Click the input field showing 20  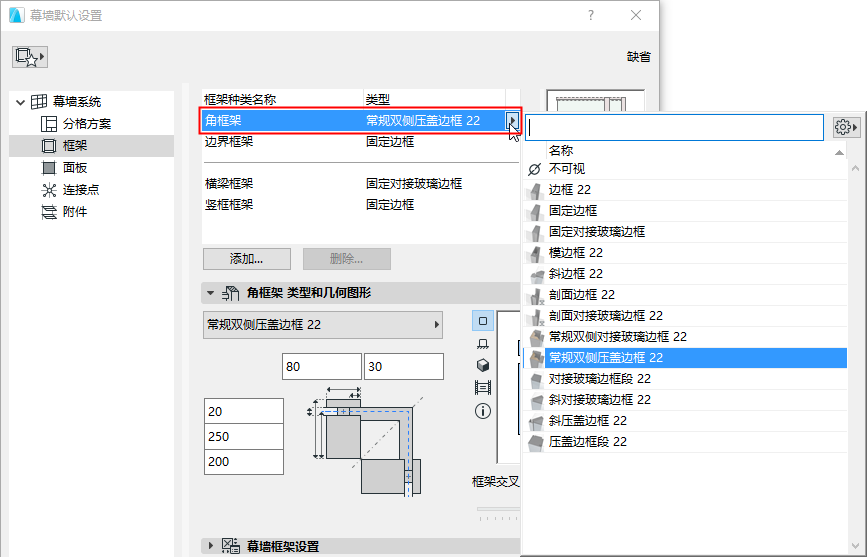click(244, 412)
